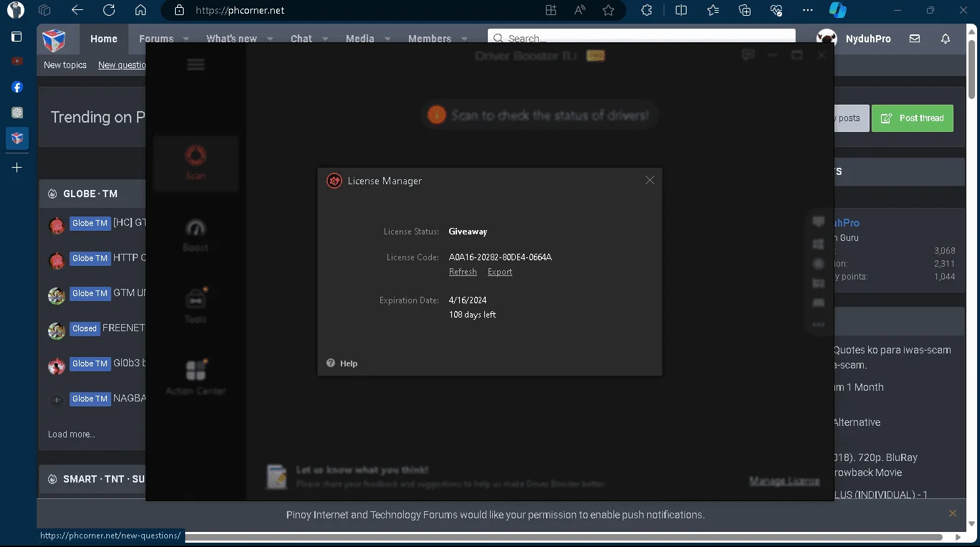Select Scan in Driver Booster sidebar
Image resolution: width=980 pixels, height=547 pixels.
(196, 162)
